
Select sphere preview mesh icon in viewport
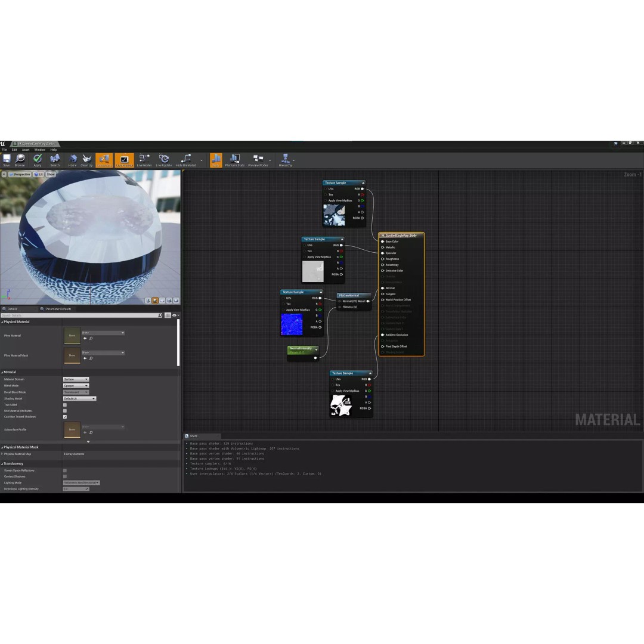[155, 301]
